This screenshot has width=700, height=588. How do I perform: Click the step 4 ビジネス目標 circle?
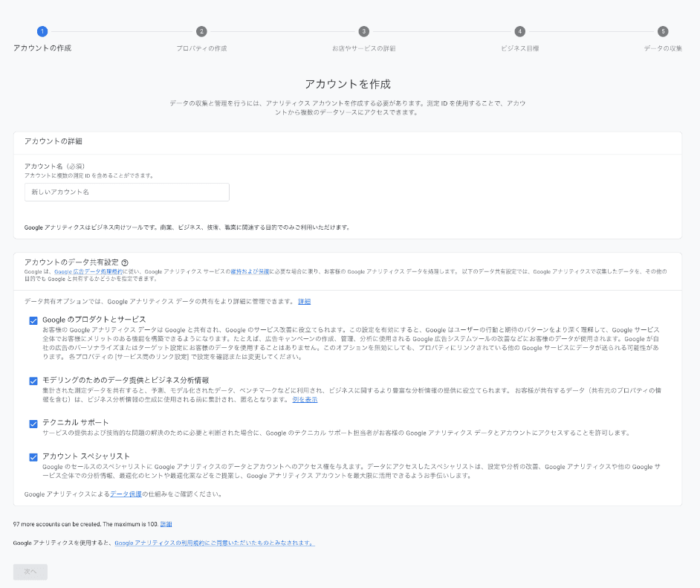pos(519,32)
